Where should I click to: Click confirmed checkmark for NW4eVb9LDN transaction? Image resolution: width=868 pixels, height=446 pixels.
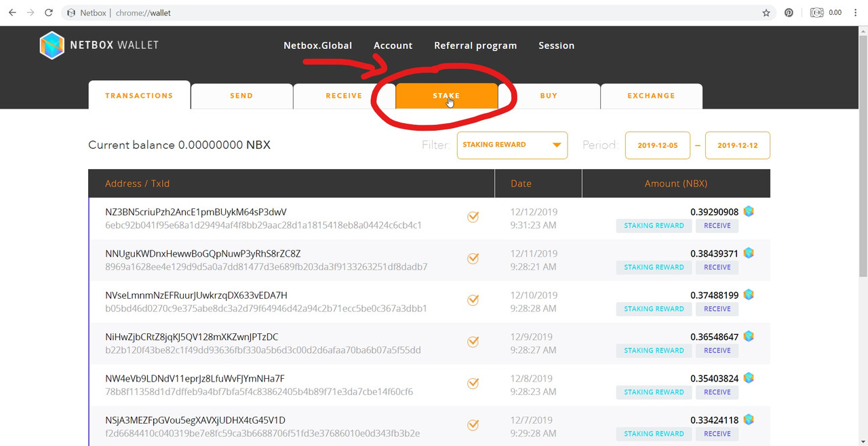click(473, 384)
